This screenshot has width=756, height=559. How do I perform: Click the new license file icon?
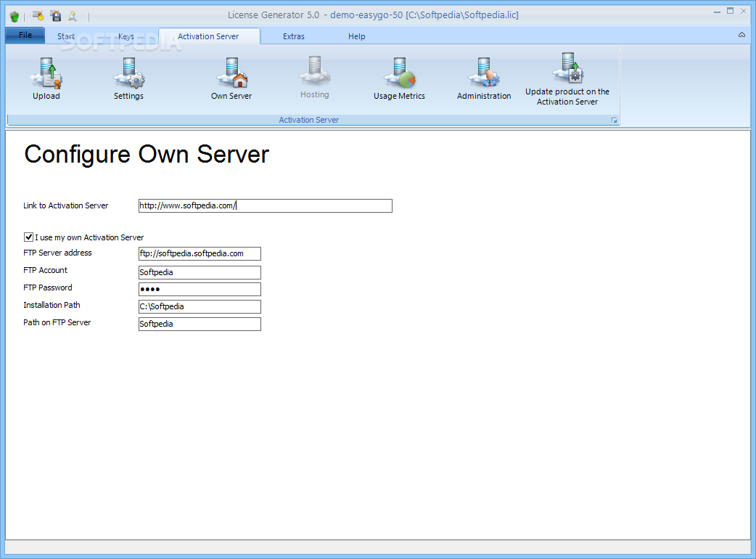(38, 16)
